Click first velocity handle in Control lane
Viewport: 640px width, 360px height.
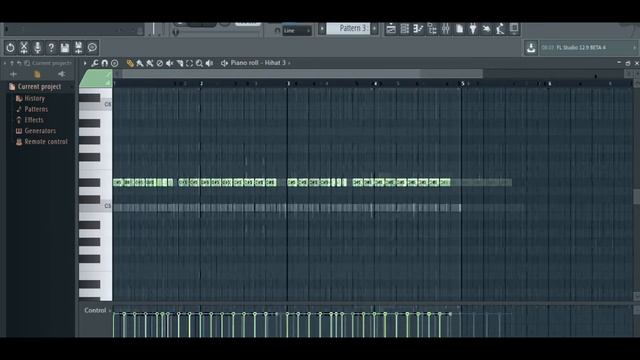coord(114,313)
